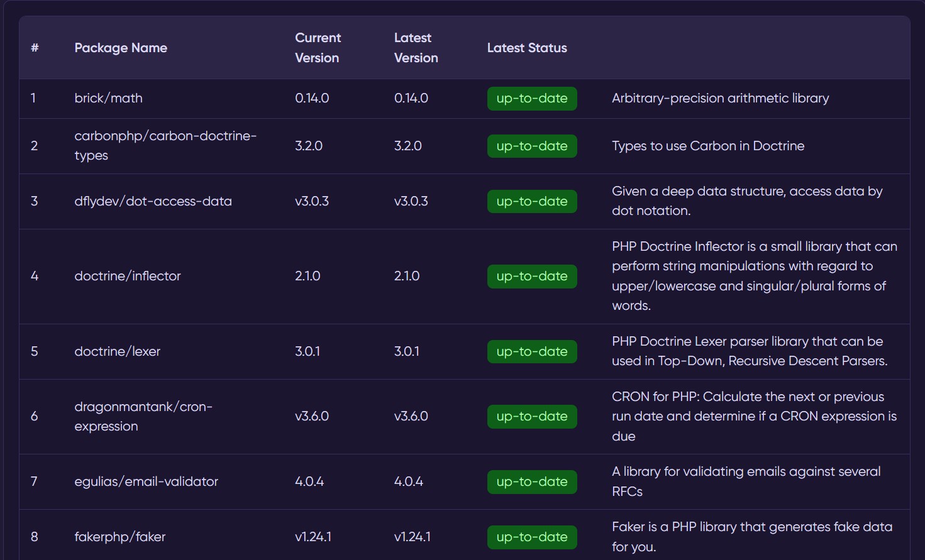Click the Types to use Carbon in Doctrine description

pyautogui.click(x=707, y=146)
